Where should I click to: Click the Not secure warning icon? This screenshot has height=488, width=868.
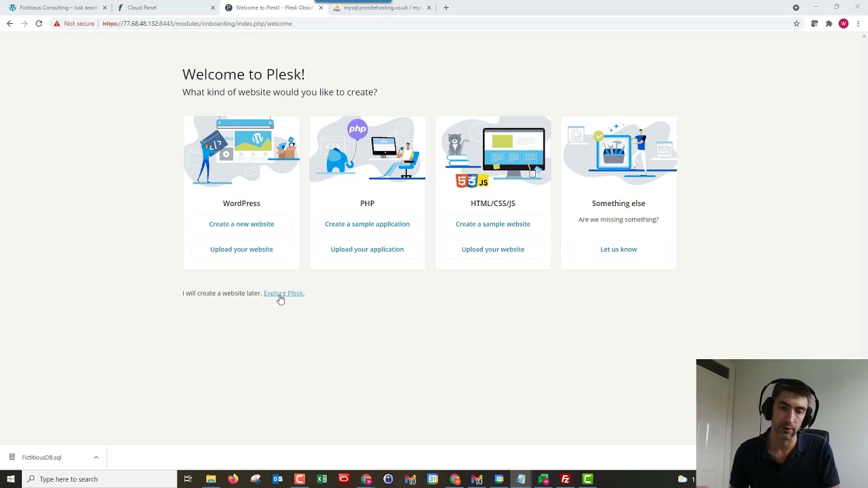pyautogui.click(x=57, y=23)
